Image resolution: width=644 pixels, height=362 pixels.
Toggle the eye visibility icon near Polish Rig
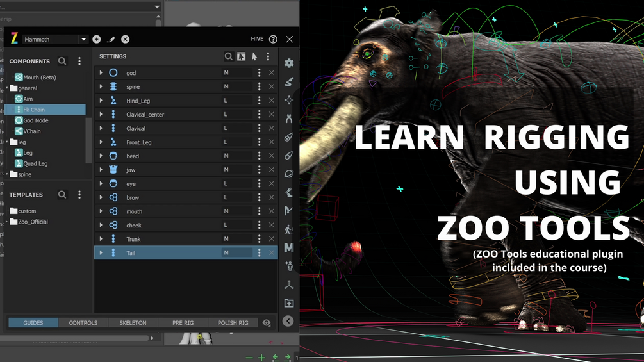coord(267,323)
